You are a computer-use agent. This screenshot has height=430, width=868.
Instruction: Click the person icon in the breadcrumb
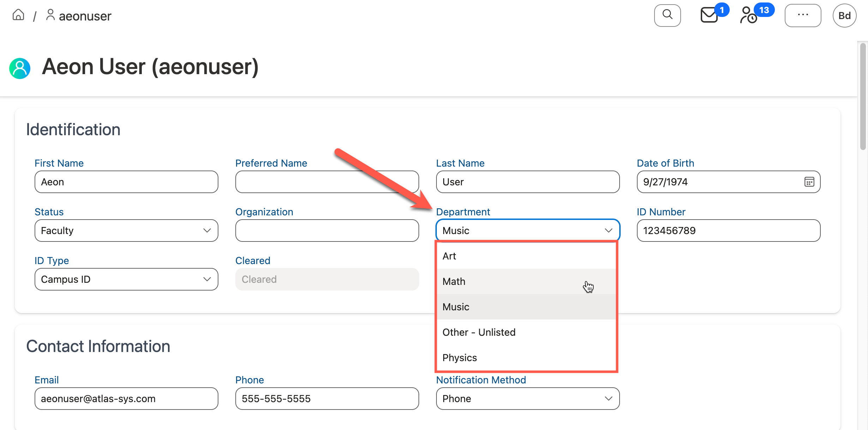tap(50, 15)
